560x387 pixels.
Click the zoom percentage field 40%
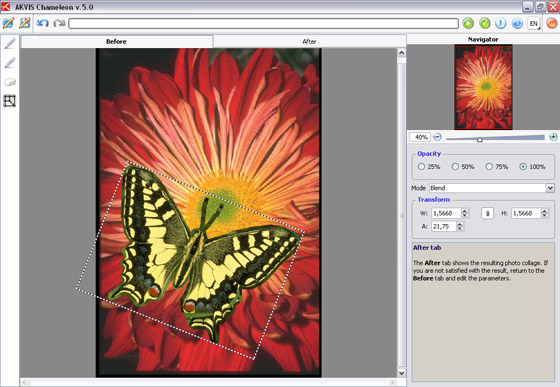click(420, 137)
